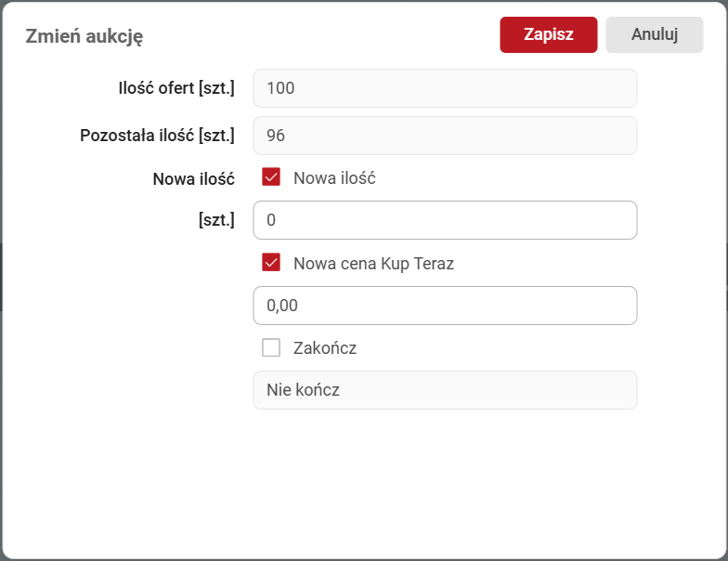Click the bold Nowa ilość row label

point(193,178)
